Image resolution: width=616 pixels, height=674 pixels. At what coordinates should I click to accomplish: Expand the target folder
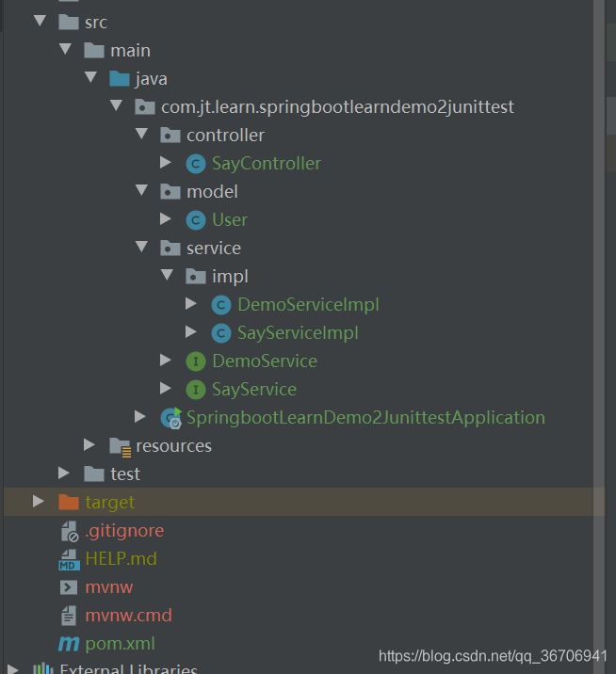(39, 501)
